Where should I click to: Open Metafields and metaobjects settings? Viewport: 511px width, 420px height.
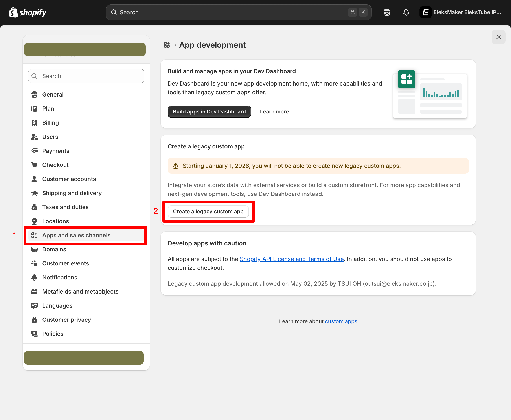(80, 291)
